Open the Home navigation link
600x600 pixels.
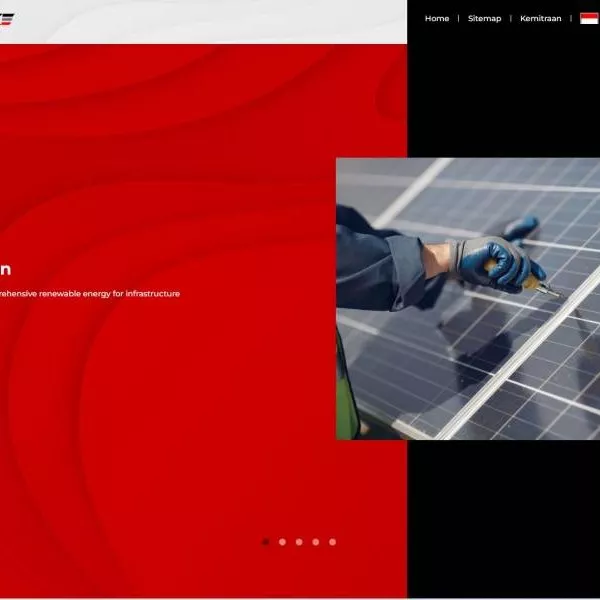coord(437,18)
